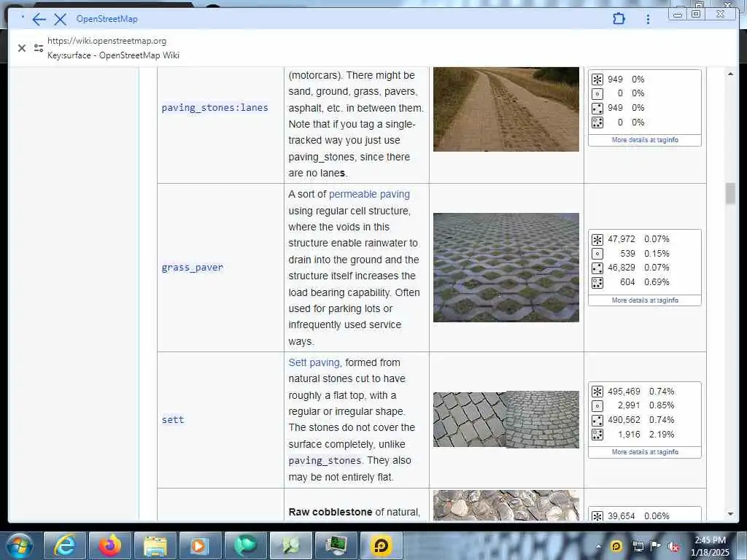Click the scrollbar down arrow

pos(730,514)
